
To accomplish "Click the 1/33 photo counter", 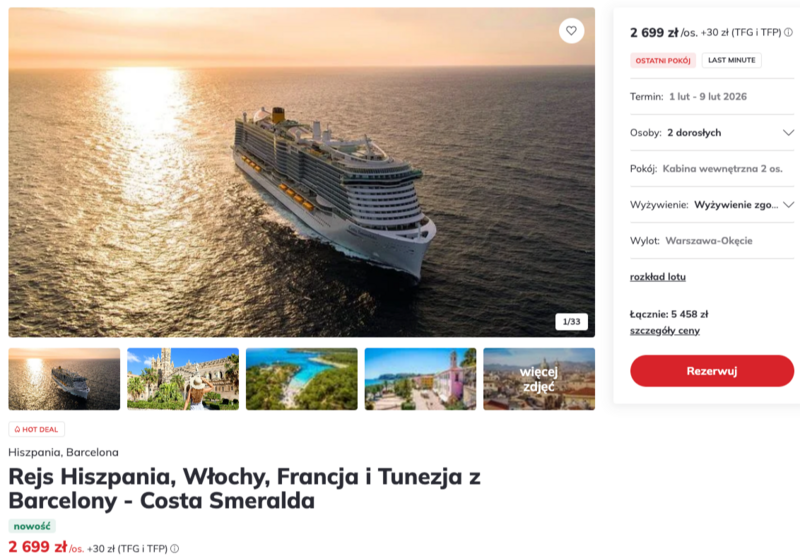I will click(x=572, y=322).
